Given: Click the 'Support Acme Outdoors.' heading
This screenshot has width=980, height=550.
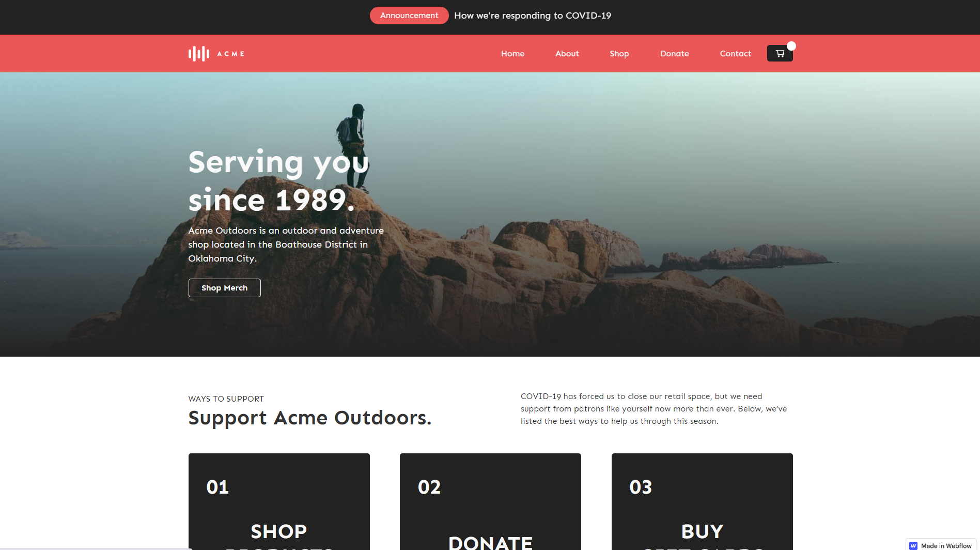Looking at the screenshot, I should pyautogui.click(x=310, y=418).
